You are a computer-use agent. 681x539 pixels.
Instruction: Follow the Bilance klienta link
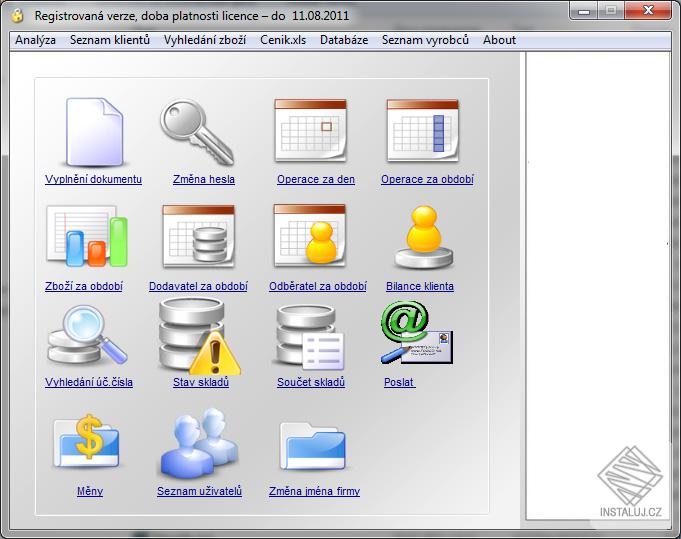click(x=420, y=286)
